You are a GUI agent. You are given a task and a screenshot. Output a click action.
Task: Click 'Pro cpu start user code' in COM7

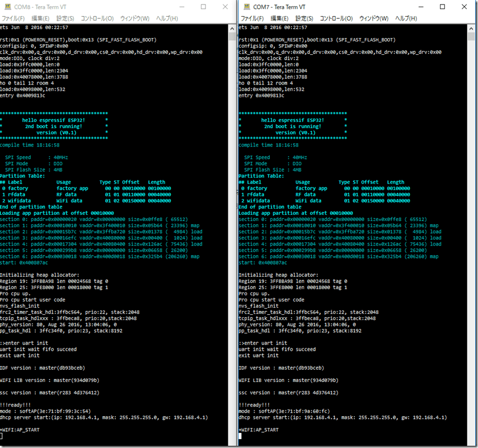tap(271, 300)
